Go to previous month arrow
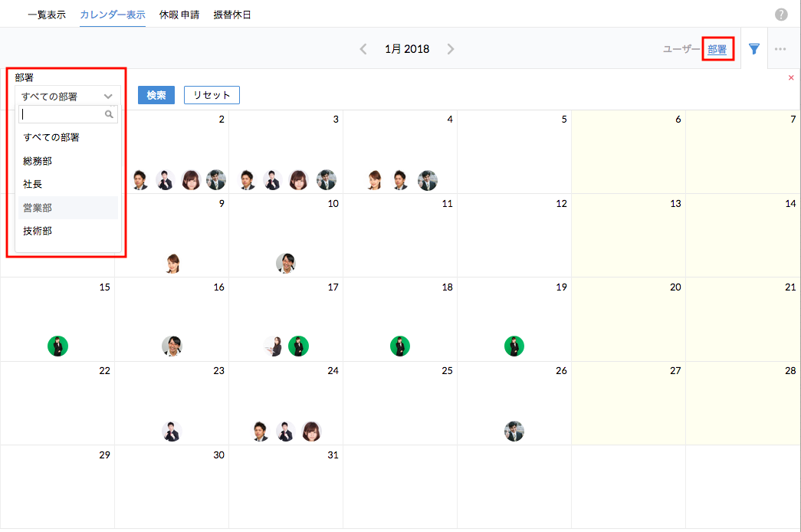This screenshot has width=801, height=532. pos(363,49)
